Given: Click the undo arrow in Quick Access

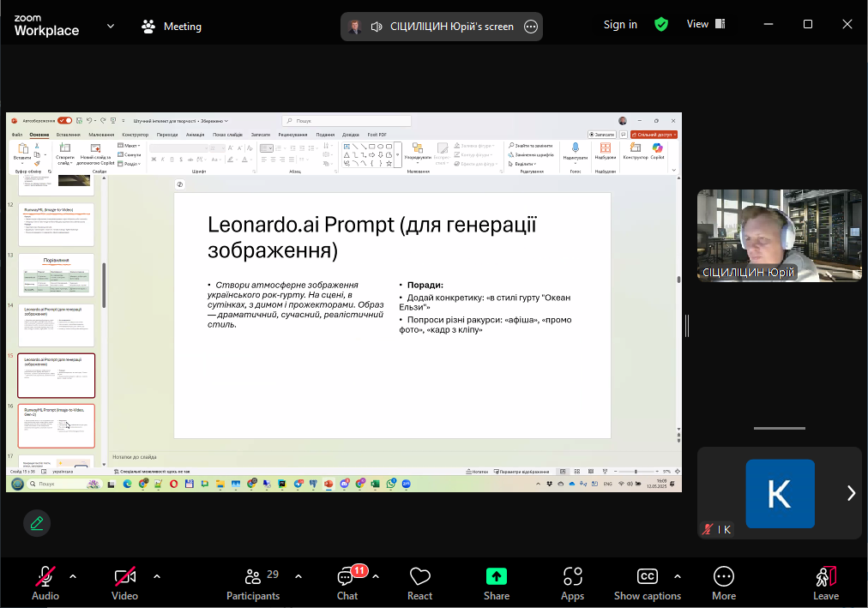Looking at the screenshot, I should point(88,120).
